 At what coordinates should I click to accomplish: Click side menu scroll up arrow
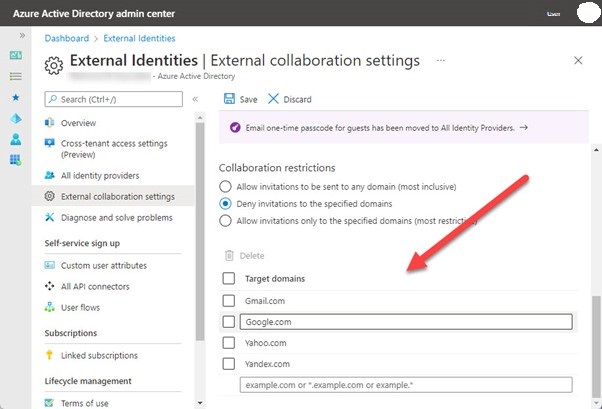click(200, 116)
